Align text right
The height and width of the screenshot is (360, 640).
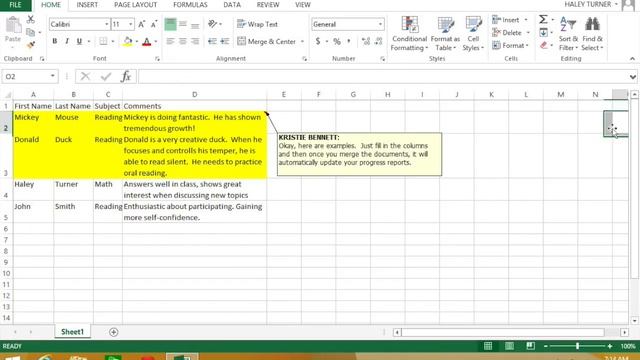(x=195, y=41)
